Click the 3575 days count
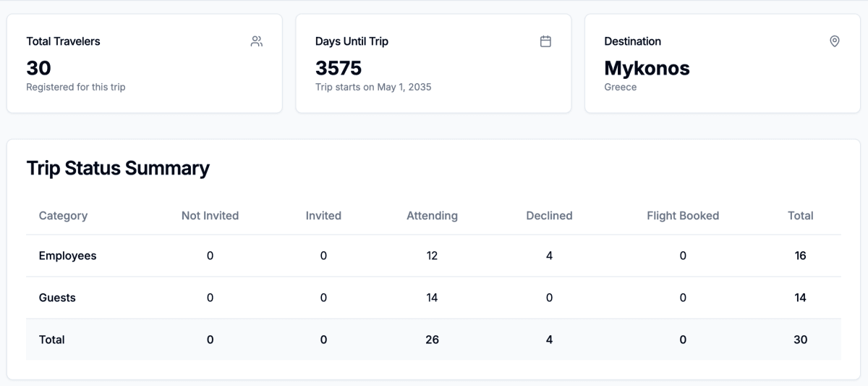868x386 pixels. click(x=339, y=68)
